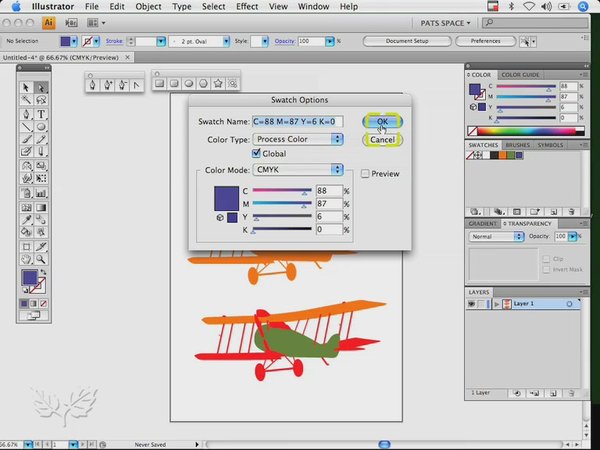Select the Magic Wand tool

pyautogui.click(x=26, y=100)
